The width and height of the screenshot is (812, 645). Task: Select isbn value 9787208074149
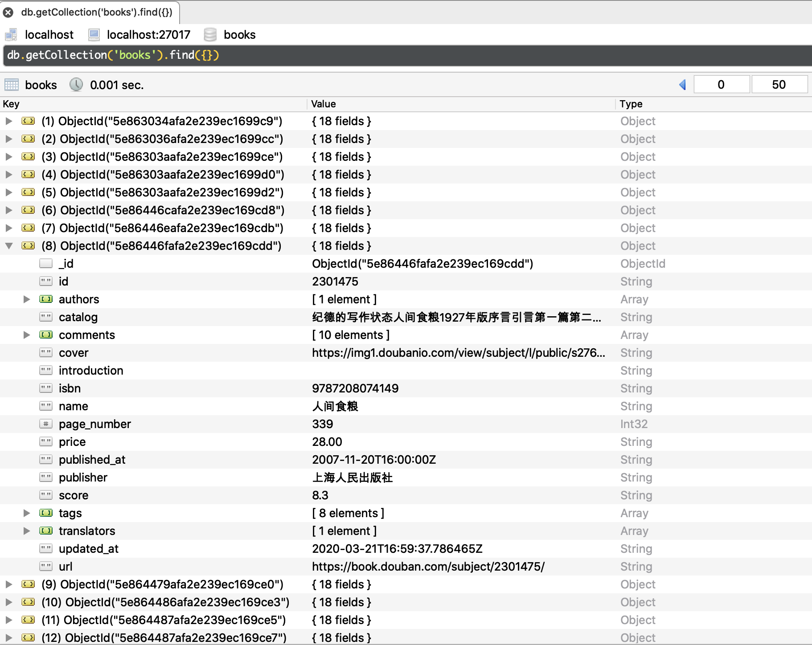click(355, 388)
